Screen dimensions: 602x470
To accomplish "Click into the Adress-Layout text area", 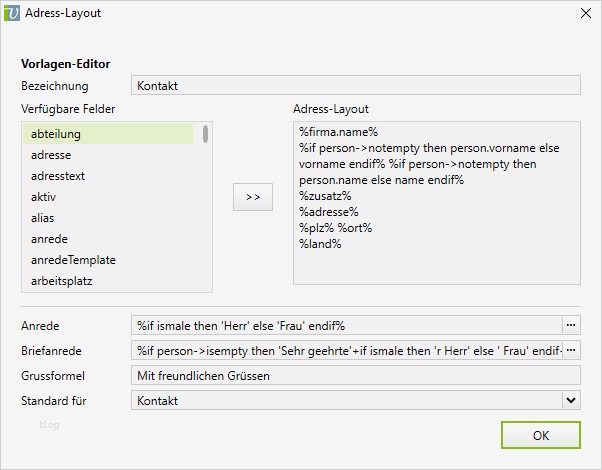I will (x=436, y=240).
